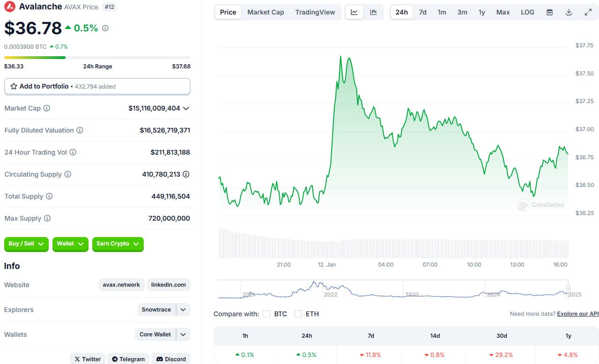The image size is (599, 364).
Task: Show Max Supply info icon
Action: (x=47, y=218)
